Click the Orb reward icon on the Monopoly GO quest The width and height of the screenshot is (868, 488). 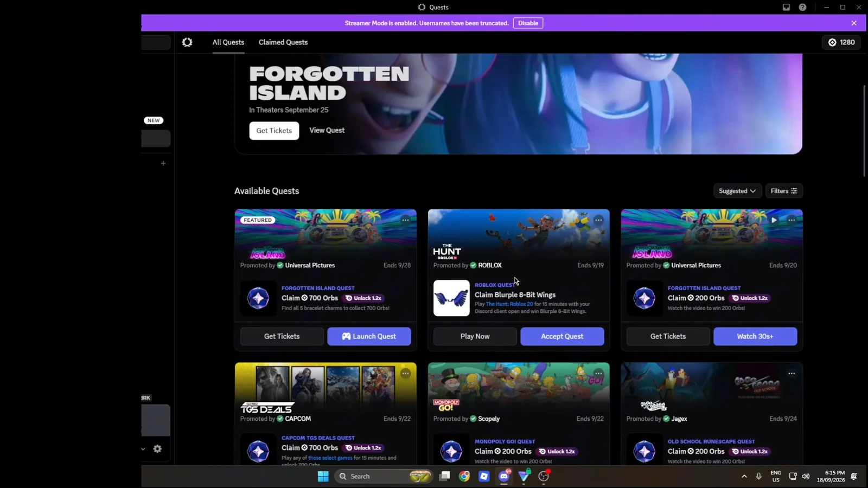pyautogui.click(x=451, y=451)
